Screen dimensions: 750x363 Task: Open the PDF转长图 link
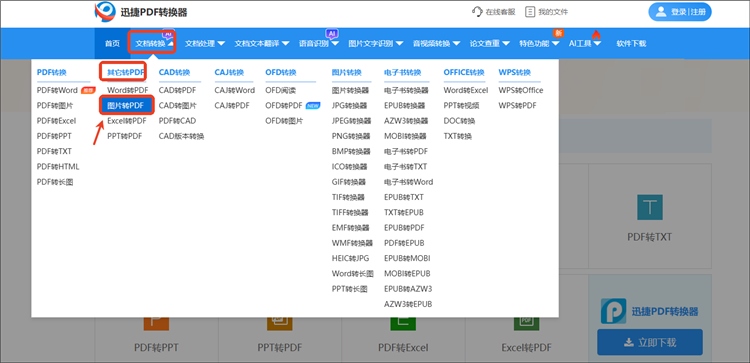coord(55,182)
